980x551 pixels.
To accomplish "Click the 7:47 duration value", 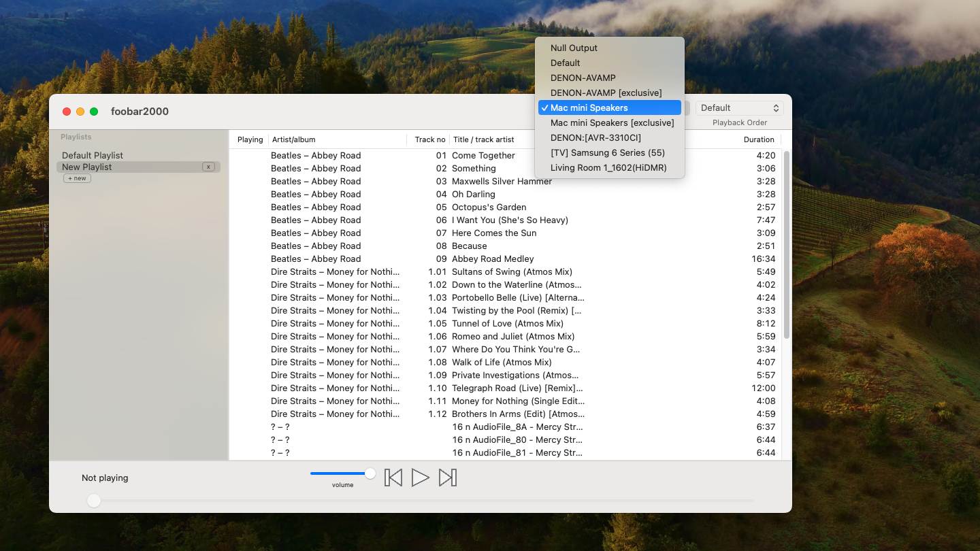I will tap(766, 220).
